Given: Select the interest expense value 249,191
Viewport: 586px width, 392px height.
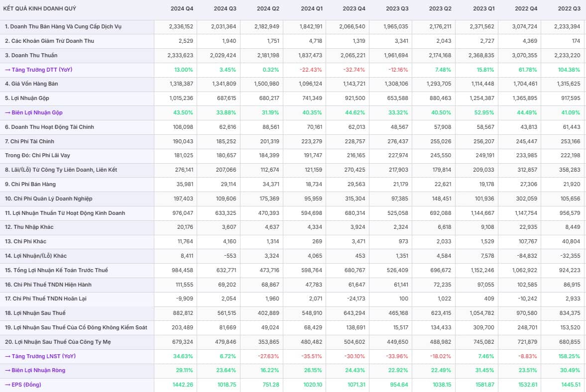Looking at the screenshot, I should coord(485,156).
